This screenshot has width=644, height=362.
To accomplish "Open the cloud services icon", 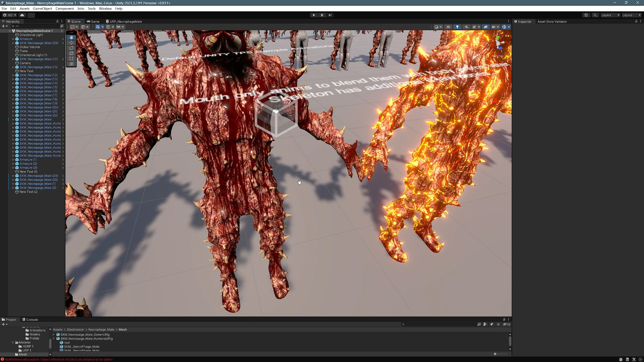I will click(23, 15).
